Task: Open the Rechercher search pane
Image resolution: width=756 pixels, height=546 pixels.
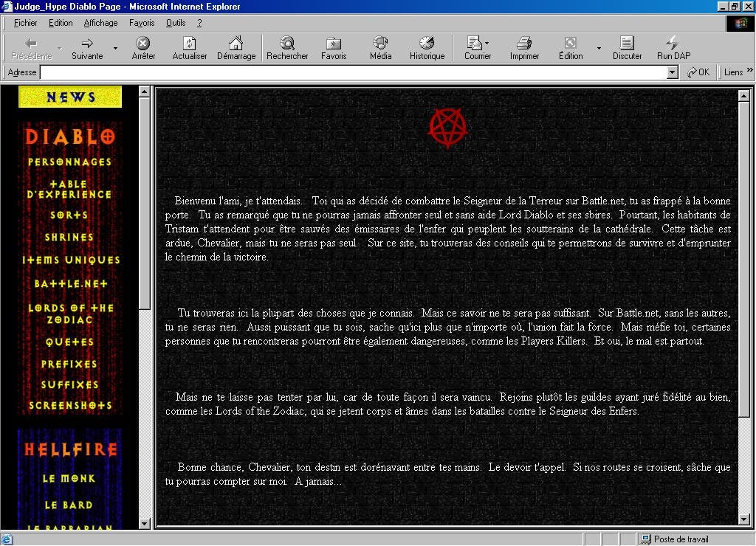Action: [x=287, y=48]
